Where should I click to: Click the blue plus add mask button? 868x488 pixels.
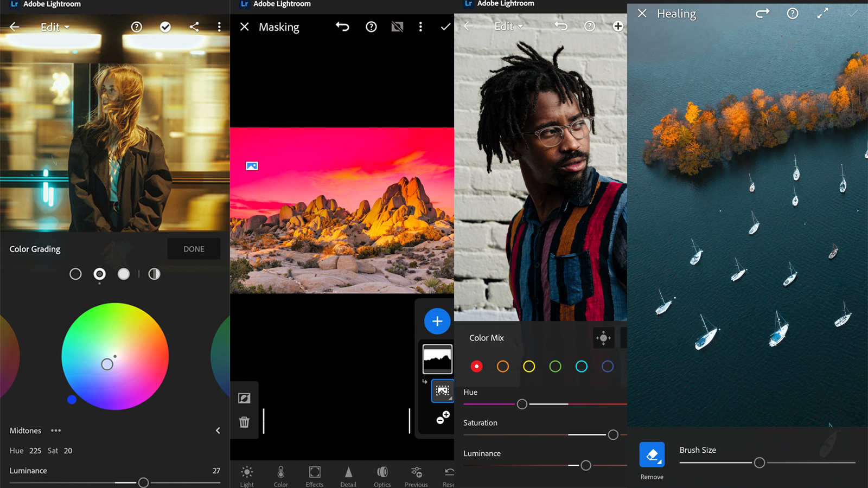click(x=437, y=322)
